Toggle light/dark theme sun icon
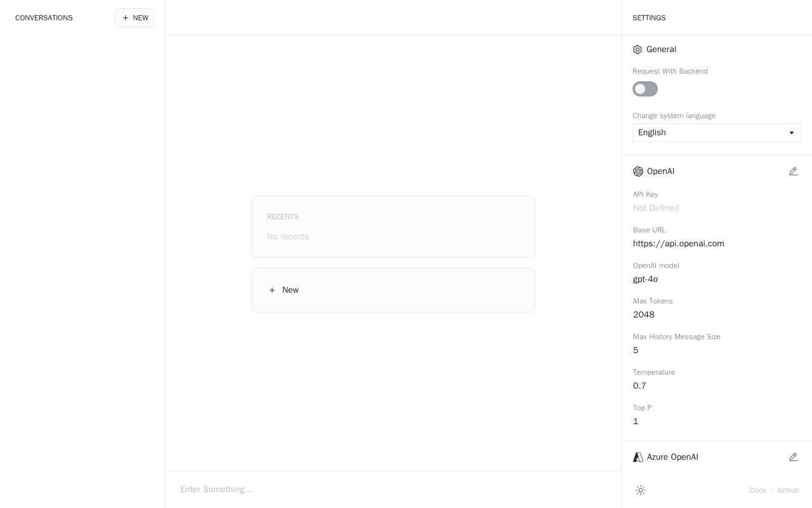 pyautogui.click(x=641, y=490)
